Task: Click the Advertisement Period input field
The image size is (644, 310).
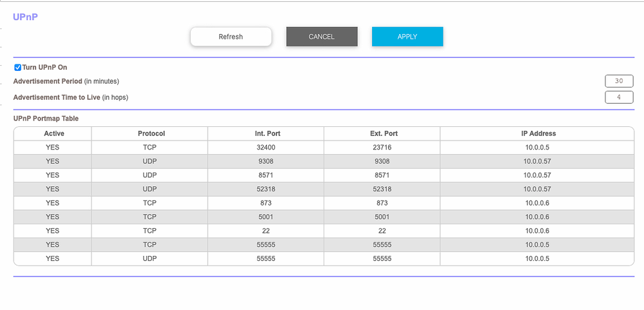Action: (619, 81)
